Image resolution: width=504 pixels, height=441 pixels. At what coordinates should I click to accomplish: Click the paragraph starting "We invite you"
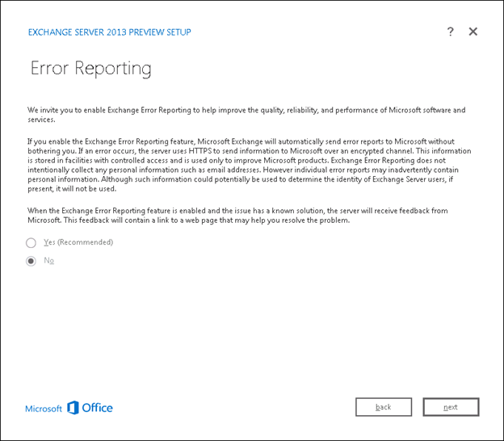[x=242, y=114]
